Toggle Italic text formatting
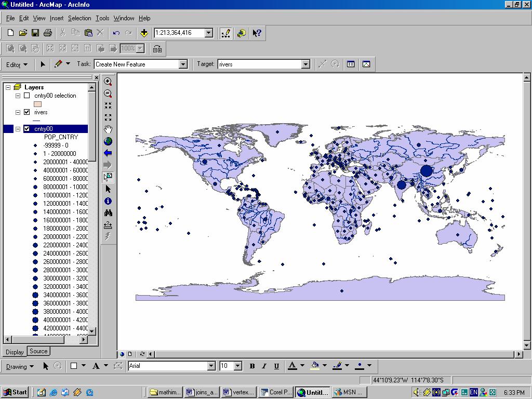Image resolution: width=532 pixels, height=399 pixels. (x=264, y=366)
